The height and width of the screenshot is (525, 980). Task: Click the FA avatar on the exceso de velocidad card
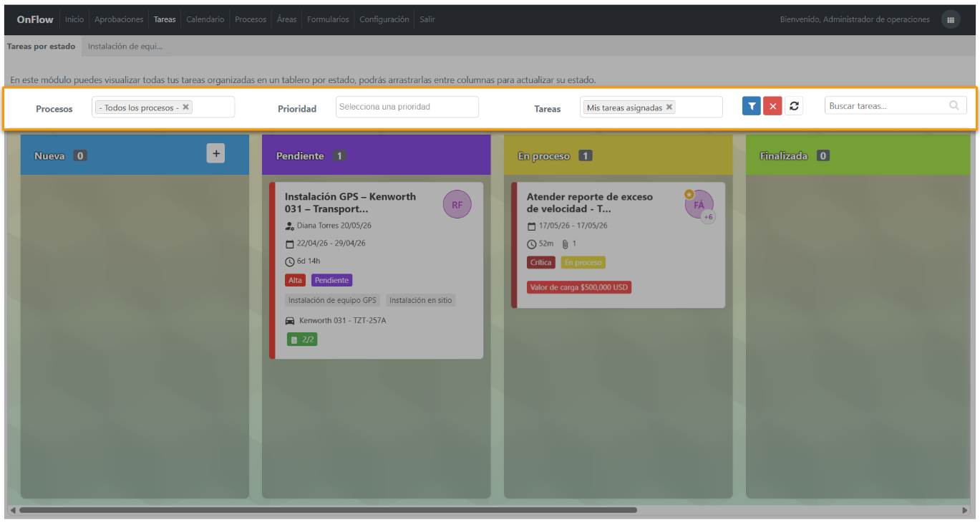point(699,205)
